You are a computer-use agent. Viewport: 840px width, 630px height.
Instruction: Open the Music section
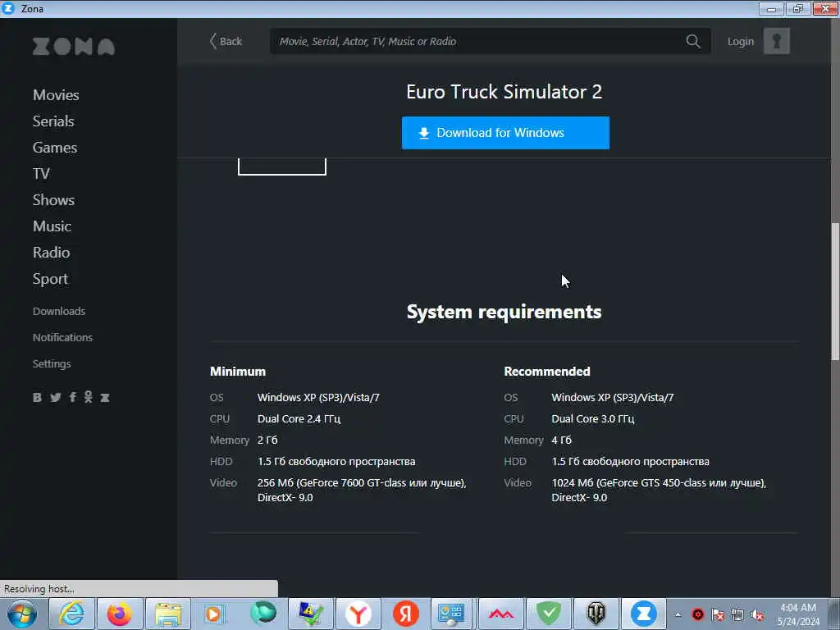pyautogui.click(x=52, y=226)
